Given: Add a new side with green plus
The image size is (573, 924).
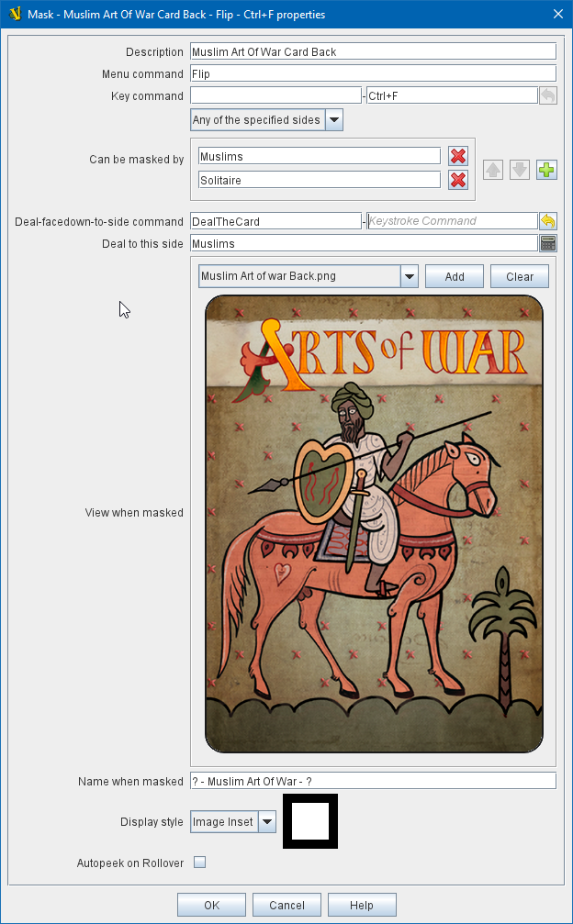Looking at the screenshot, I should click(x=547, y=169).
